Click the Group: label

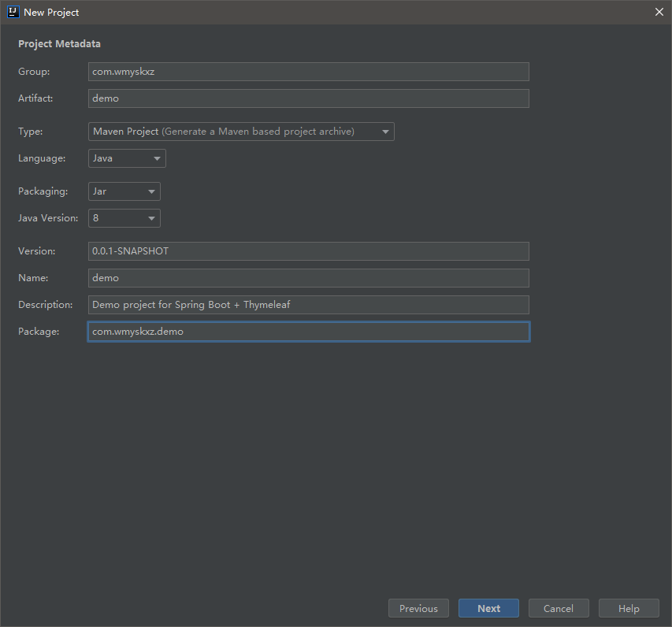34,72
